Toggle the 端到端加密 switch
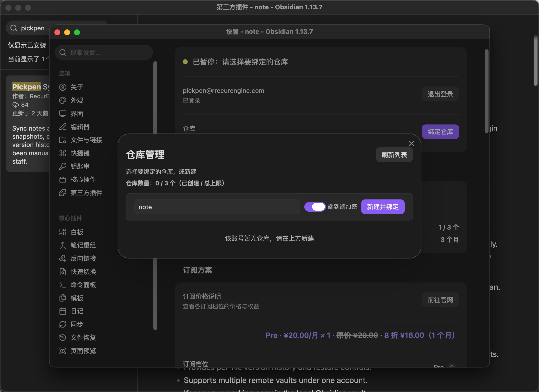 (x=315, y=207)
